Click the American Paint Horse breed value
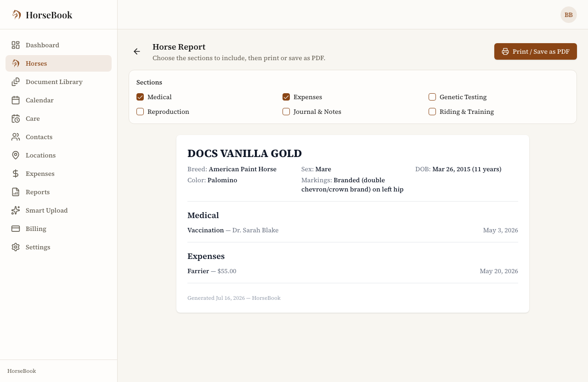The image size is (588, 382). 243,169
